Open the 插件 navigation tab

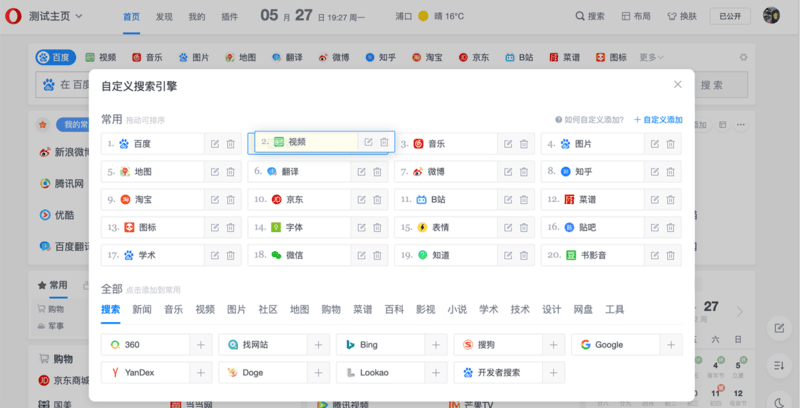pyautogui.click(x=230, y=17)
